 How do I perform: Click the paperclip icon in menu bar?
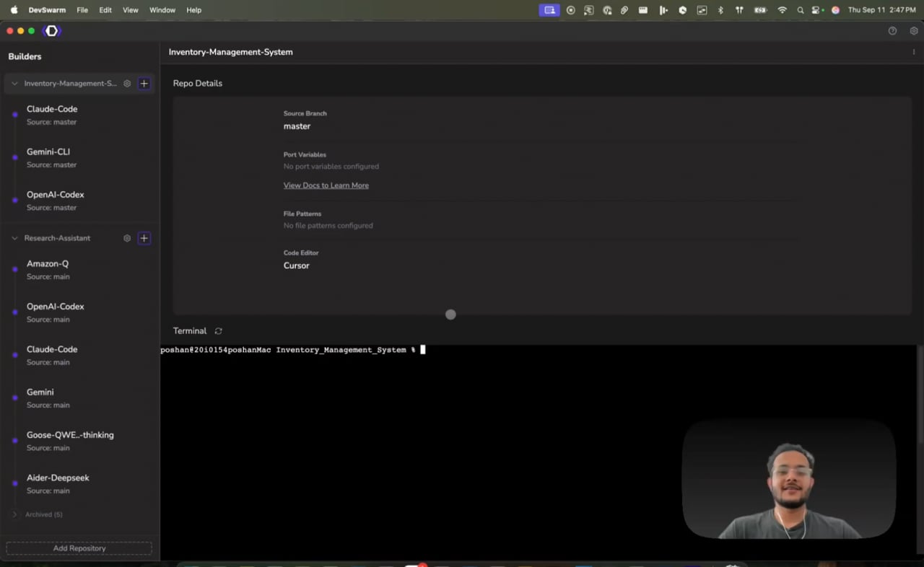624,10
